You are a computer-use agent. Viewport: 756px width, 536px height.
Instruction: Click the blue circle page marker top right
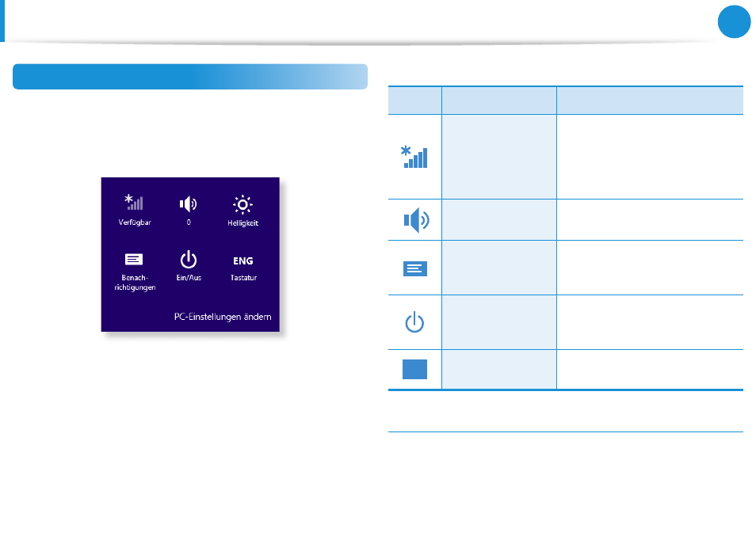(x=735, y=21)
